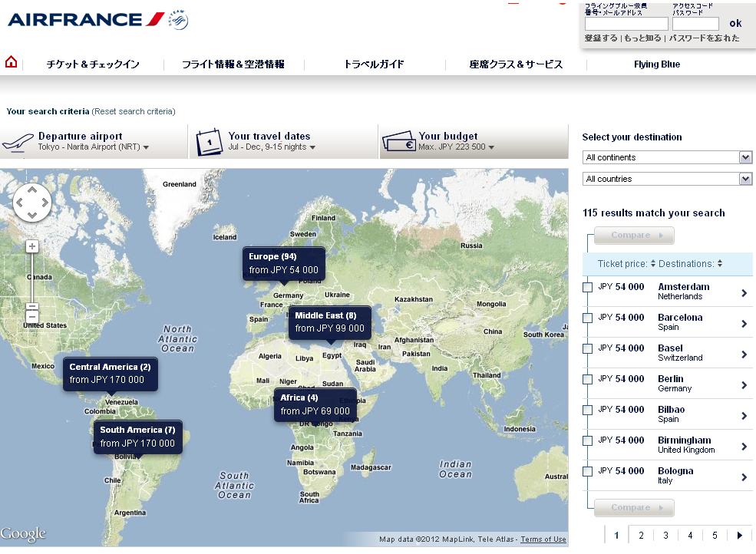The image size is (756, 554).
Task: Check the Birmingham compare checkbox
Action: tap(588, 440)
